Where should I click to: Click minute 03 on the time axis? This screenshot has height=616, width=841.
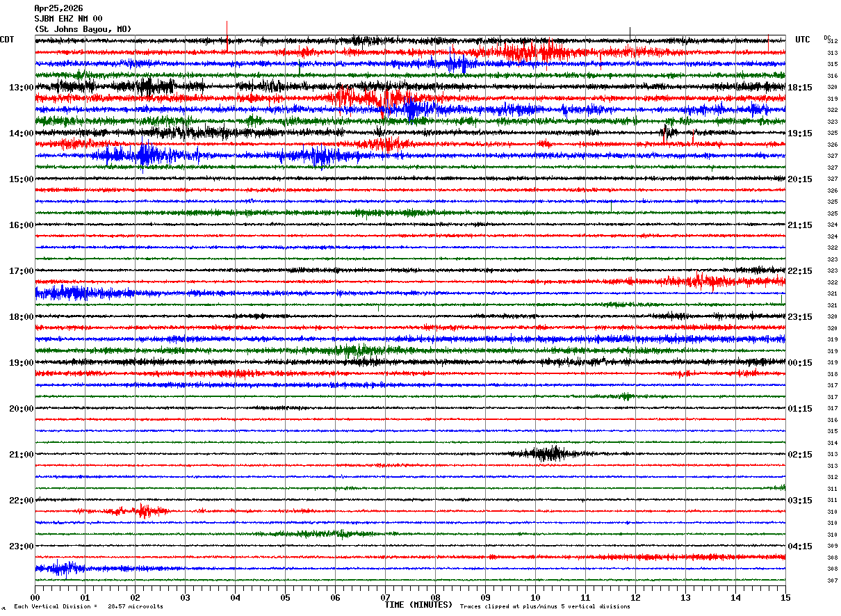point(185,597)
